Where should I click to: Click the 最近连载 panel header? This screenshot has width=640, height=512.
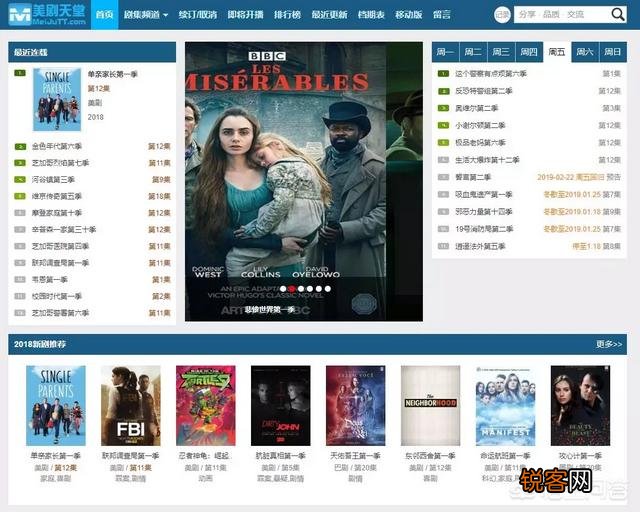92,52
